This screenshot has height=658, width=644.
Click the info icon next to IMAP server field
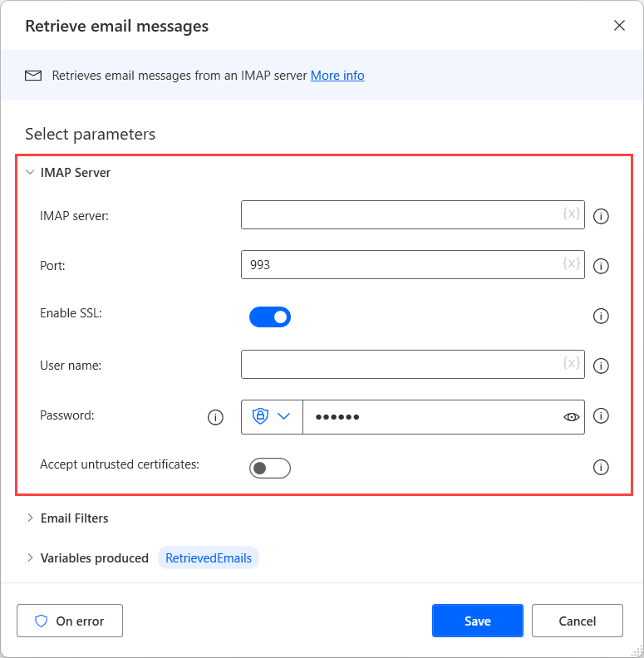(x=601, y=216)
